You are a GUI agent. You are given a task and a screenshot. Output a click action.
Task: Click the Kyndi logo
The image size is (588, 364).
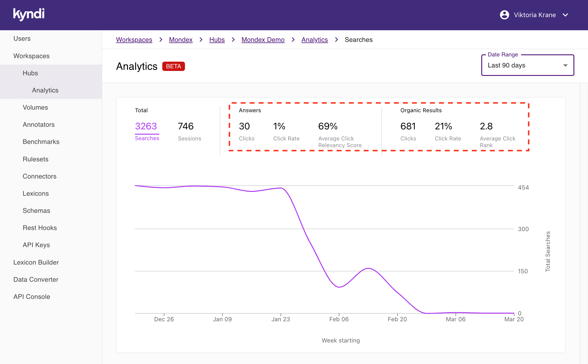point(29,14)
